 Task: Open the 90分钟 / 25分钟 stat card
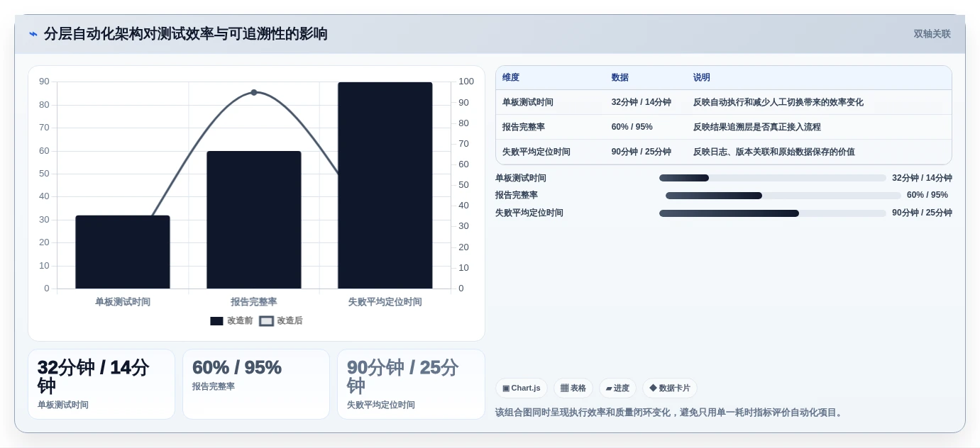[x=411, y=384]
